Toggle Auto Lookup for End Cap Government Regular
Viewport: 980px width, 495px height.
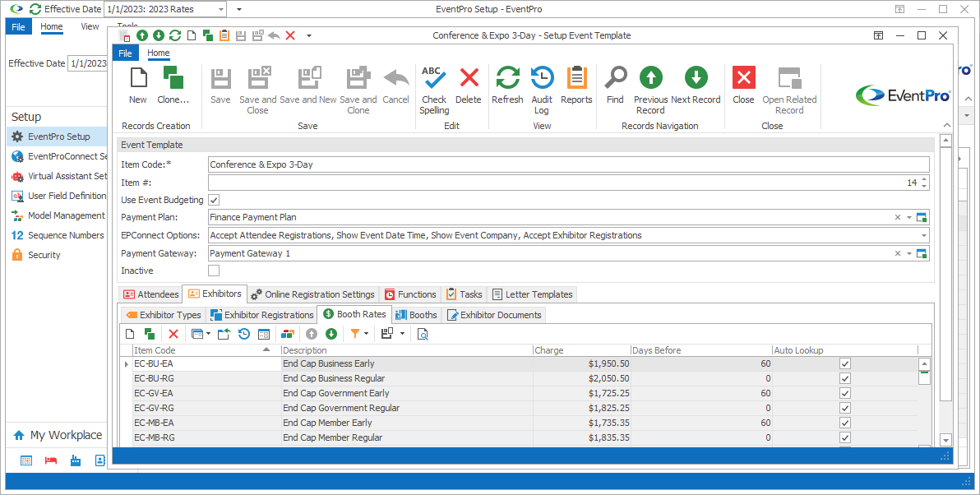845,408
